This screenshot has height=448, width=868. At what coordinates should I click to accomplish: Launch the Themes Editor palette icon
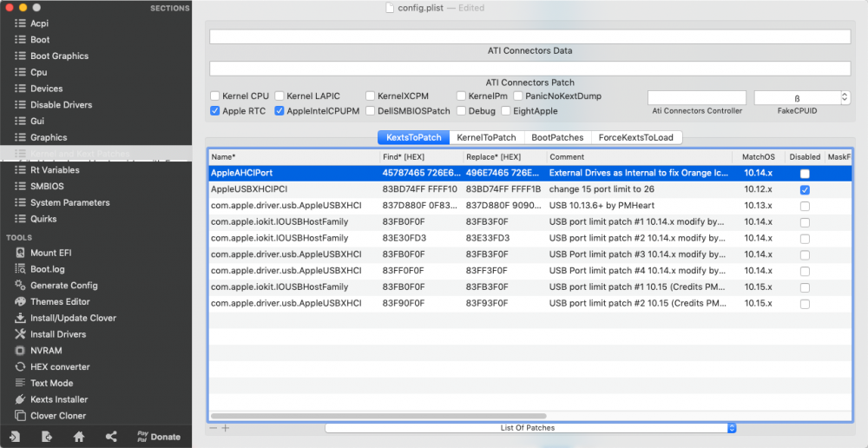(21, 302)
